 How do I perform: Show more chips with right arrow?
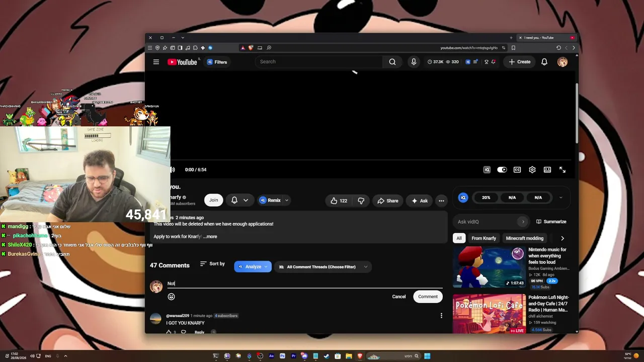point(562,238)
